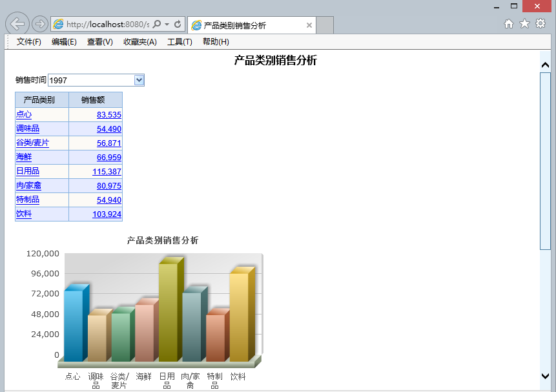Open the 80,975 sales value link
This screenshot has width=556, height=392.
click(x=109, y=186)
